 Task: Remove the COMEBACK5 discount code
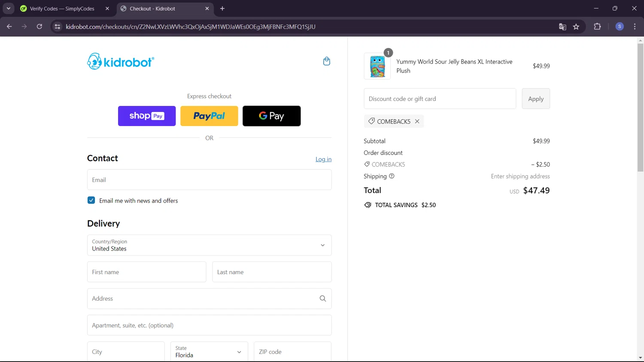coord(417,121)
